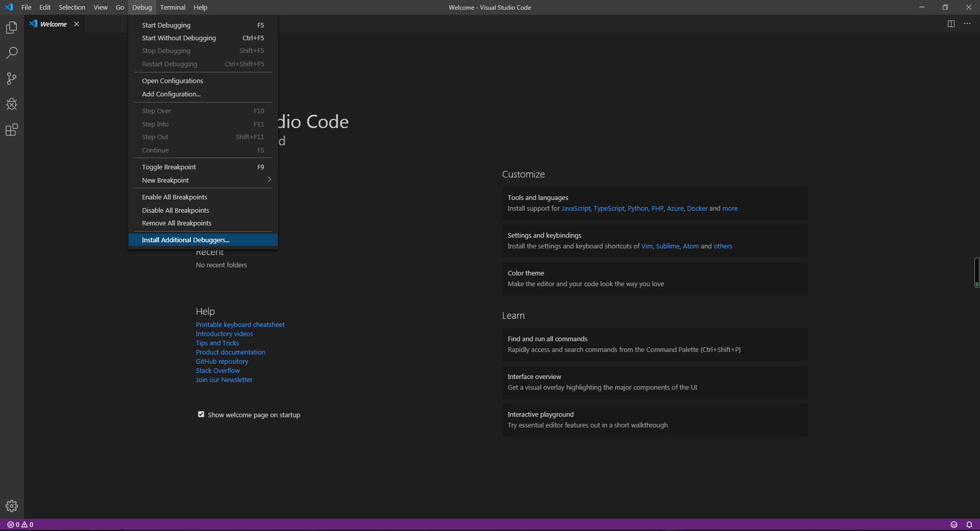Open the Help menu

[201, 7]
